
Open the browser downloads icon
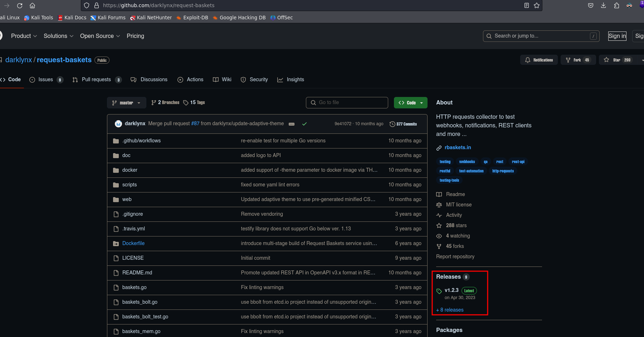point(604,5)
